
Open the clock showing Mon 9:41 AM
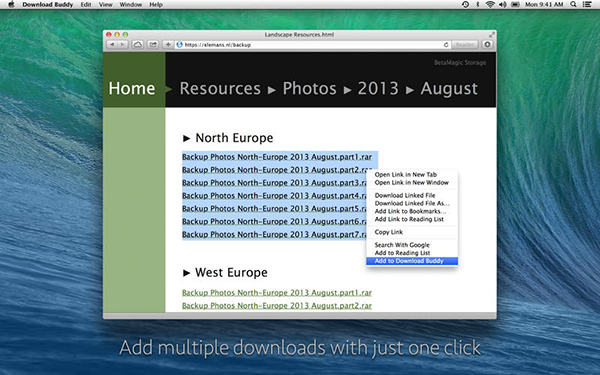pyautogui.click(x=544, y=5)
